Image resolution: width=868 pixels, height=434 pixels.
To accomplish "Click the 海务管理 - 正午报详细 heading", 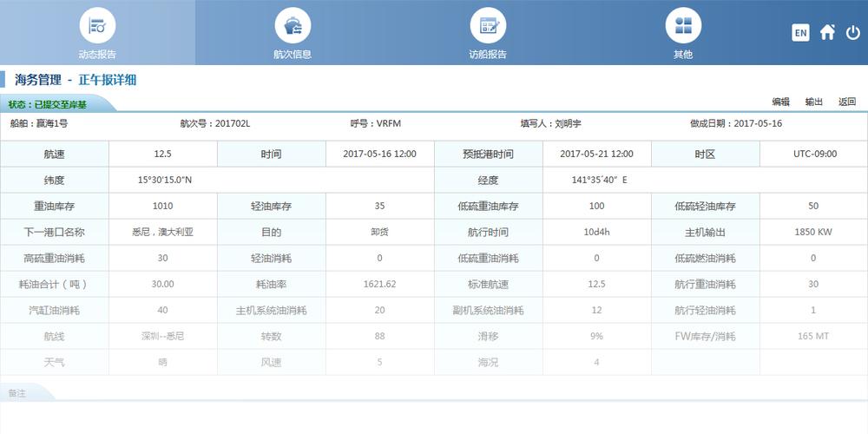I will [76, 80].
